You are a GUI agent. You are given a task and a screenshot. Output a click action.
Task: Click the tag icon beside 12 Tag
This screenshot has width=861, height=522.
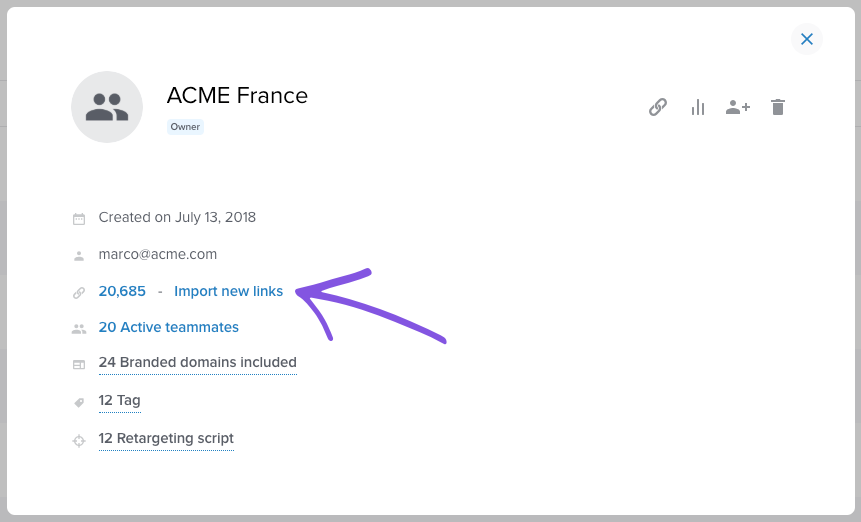click(x=79, y=402)
